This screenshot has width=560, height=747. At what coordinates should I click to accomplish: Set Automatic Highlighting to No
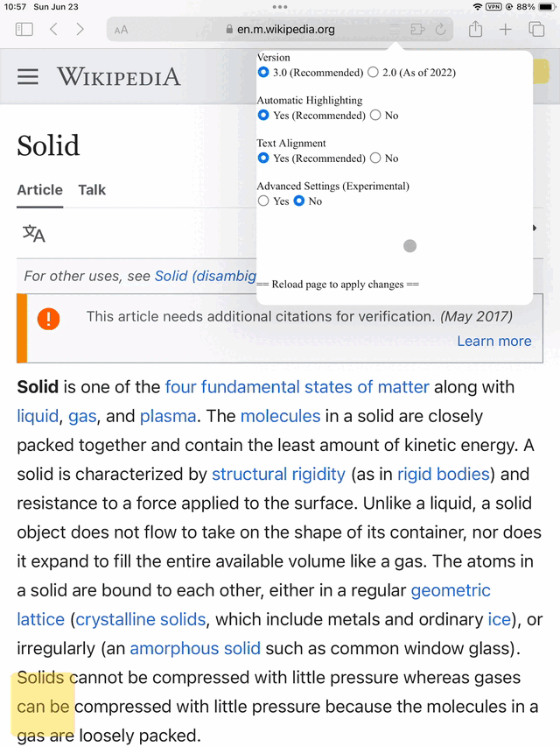[375, 116]
